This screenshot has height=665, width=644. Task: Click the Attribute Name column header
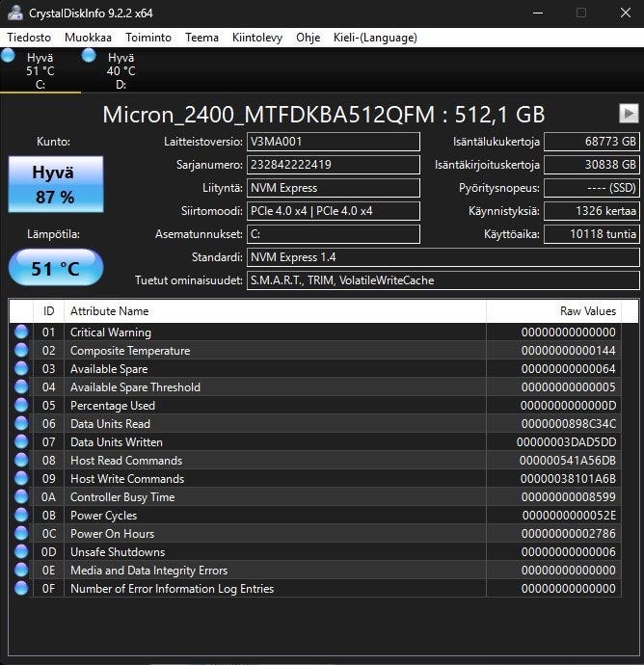[x=275, y=311]
